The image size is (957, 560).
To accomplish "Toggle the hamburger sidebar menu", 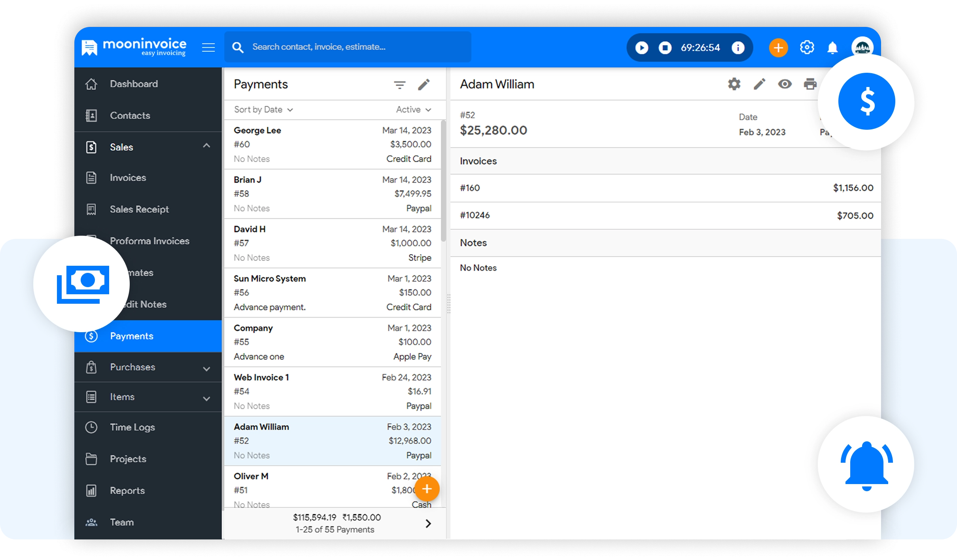I will 208,48.
